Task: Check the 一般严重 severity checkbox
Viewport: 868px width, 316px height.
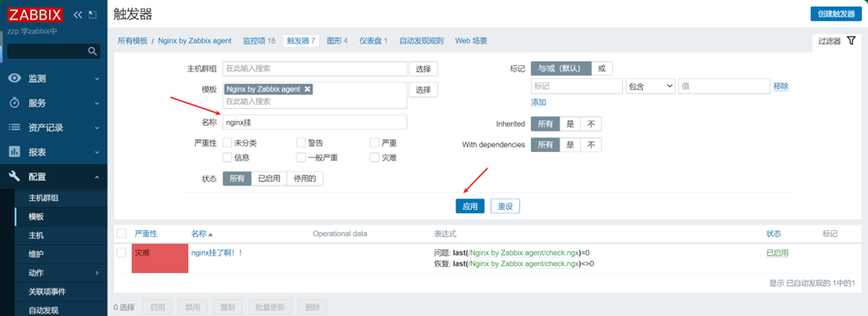Action: click(x=301, y=157)
